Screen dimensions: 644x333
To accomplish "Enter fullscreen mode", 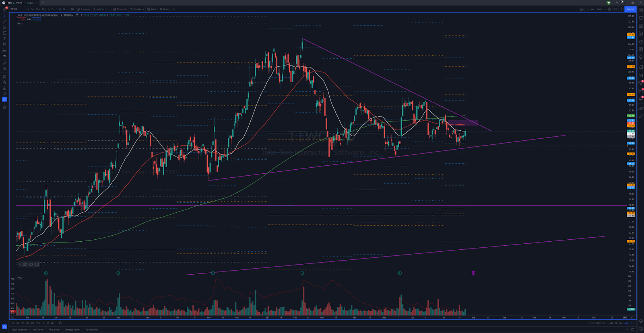I will pyautogui.click(x=615, y=9).
